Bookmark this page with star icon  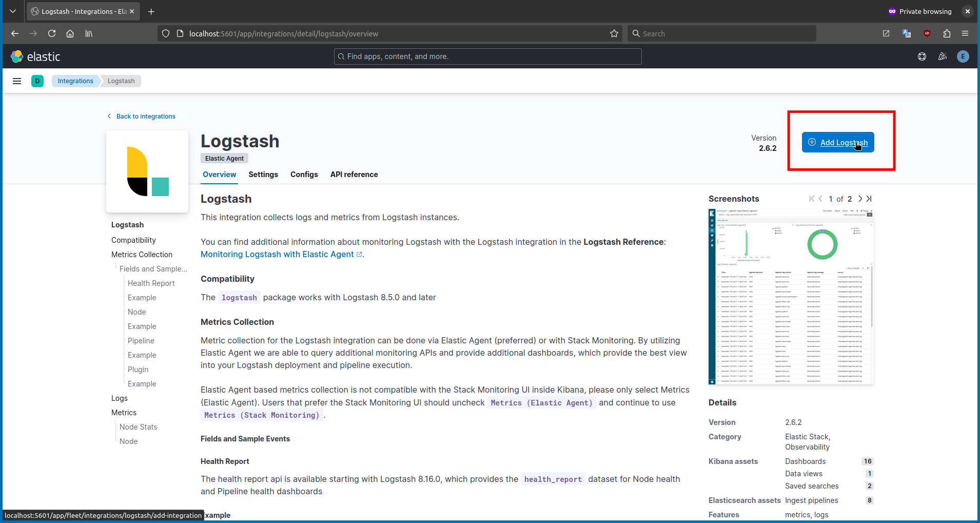pyautogui.click(x=614, y=33)
